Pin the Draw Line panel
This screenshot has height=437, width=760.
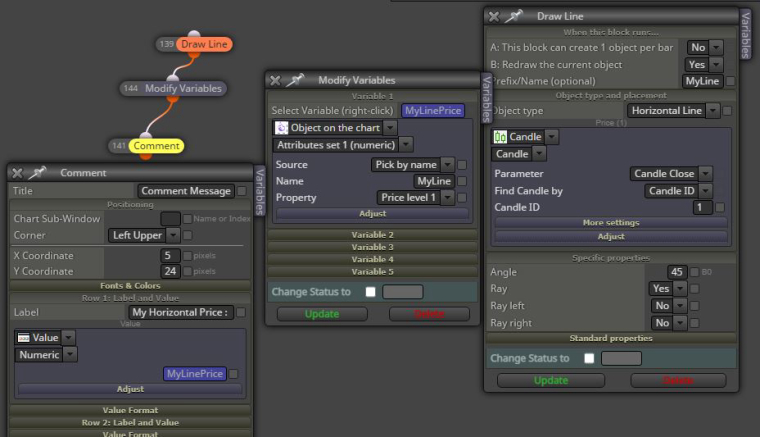tap(514, 16)
